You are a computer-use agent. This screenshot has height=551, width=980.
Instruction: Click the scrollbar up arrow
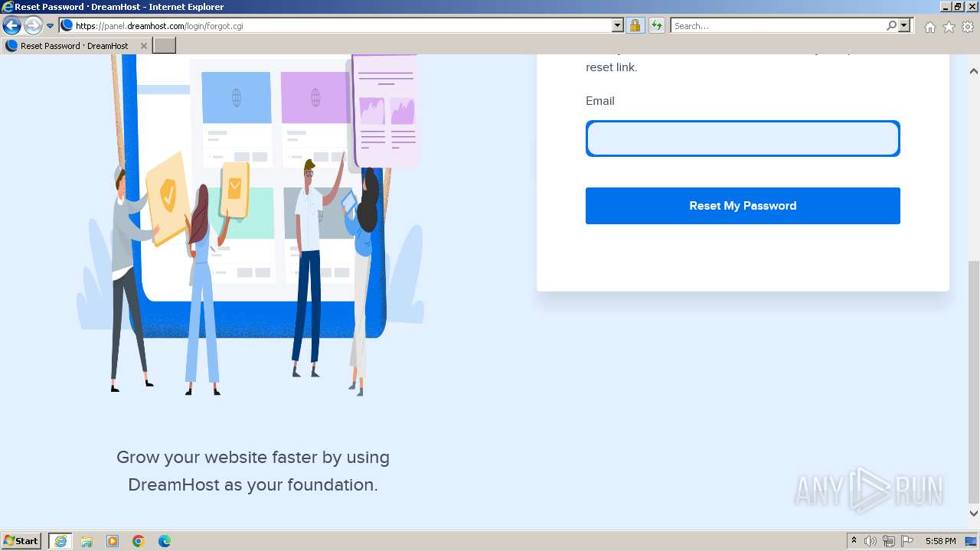point(974,71)
